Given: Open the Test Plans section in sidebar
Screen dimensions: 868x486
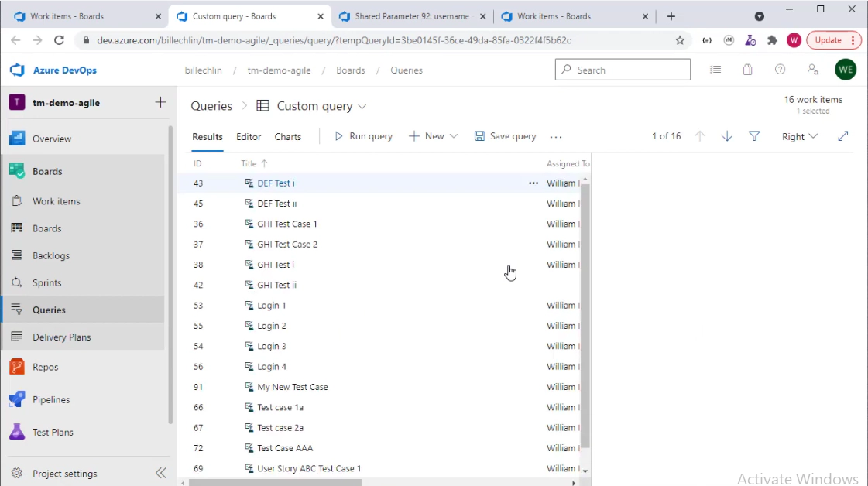Looking at the screenshot, I should click(53, 432).
